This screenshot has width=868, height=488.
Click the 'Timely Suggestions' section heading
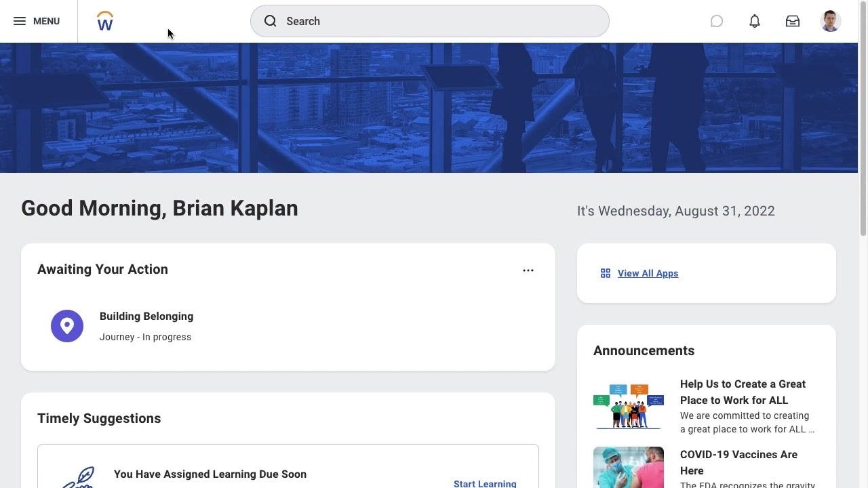point(99,418)
